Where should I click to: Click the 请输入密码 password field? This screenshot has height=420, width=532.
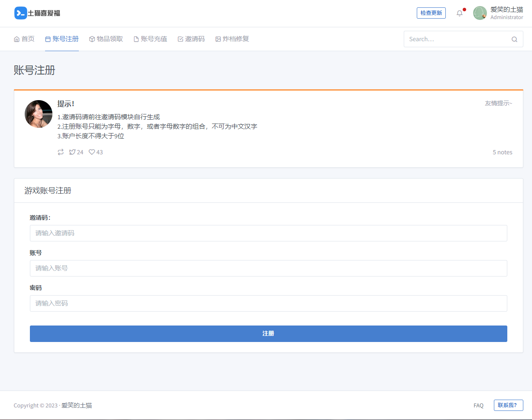pos(268,303)
